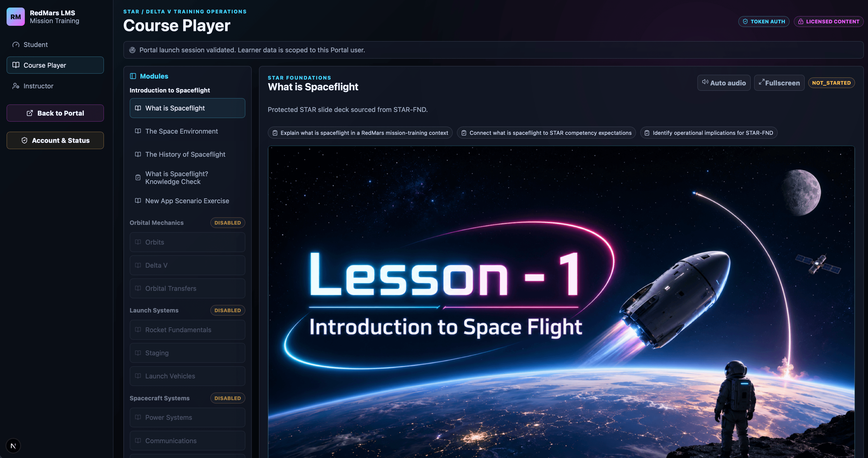The height and width of the screenshot is (458, 868).
Task: Click the DISABLED badge next to Spacecraft Systems
Action: click(x=227, y=398)
